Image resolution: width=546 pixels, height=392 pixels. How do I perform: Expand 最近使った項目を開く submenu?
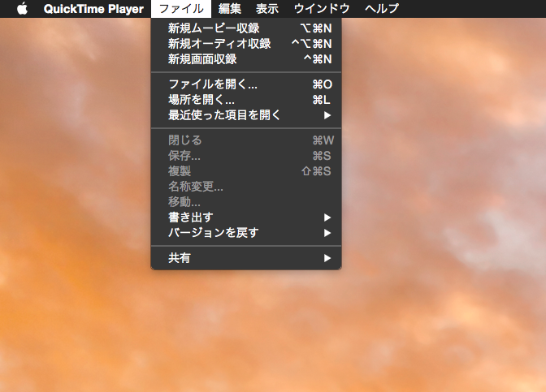246,114
